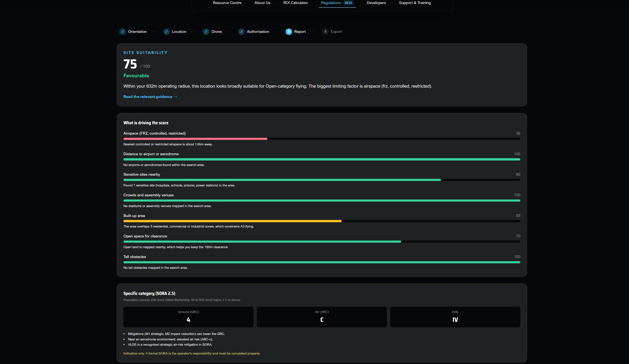Click the red Airspace score bar
The height and width of the screenshot is (364, 629).
(x=195, y=139)
